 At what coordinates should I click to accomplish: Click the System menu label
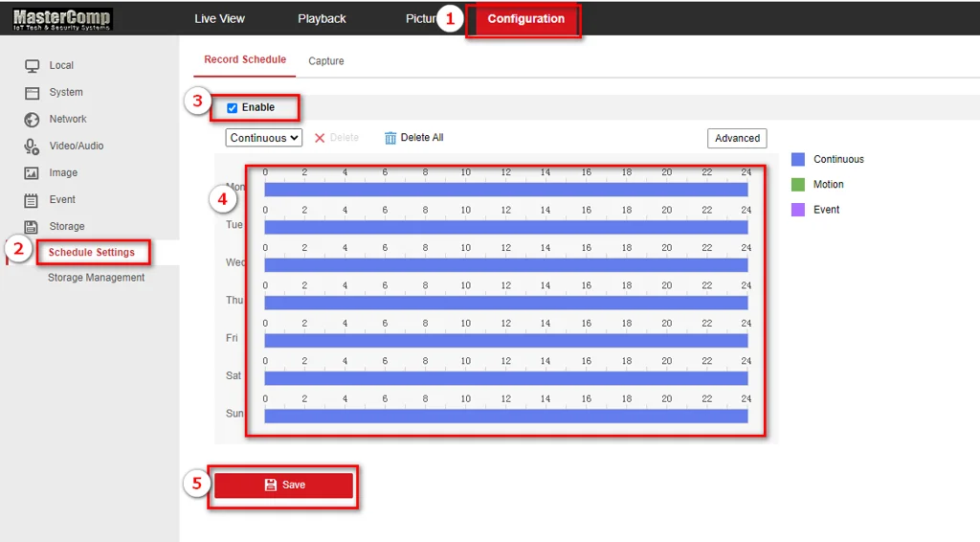(66, 93)
